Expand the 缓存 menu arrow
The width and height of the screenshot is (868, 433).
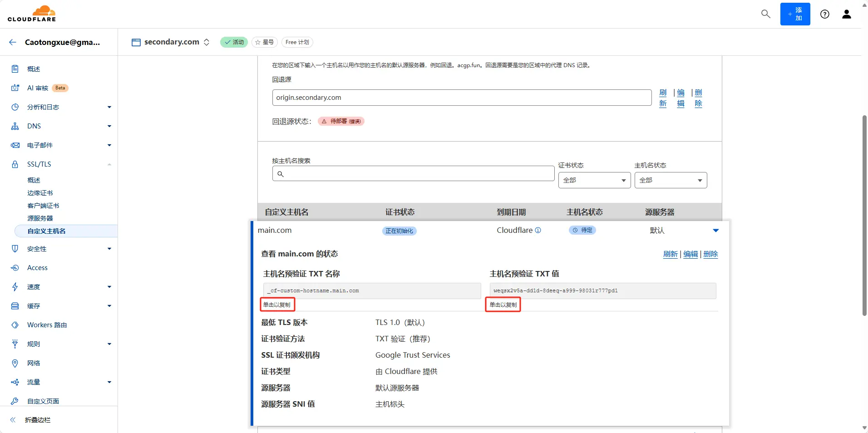click(109, 306)
